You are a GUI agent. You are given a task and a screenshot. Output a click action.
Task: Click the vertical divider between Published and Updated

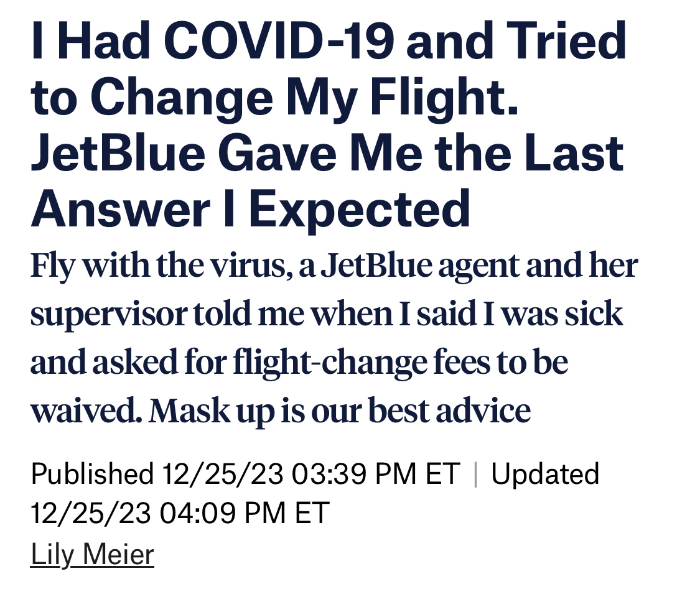click(475, 475)
